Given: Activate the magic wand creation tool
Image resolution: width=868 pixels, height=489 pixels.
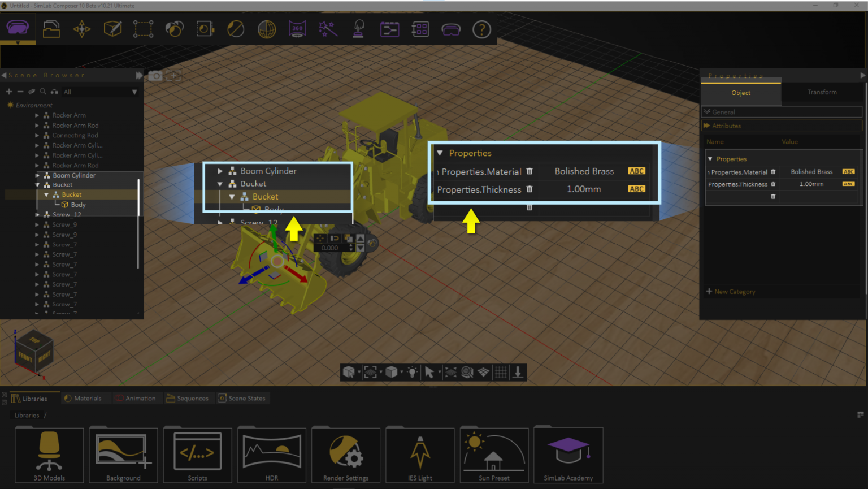Looking at the screenshot, I should pos(328,29).
